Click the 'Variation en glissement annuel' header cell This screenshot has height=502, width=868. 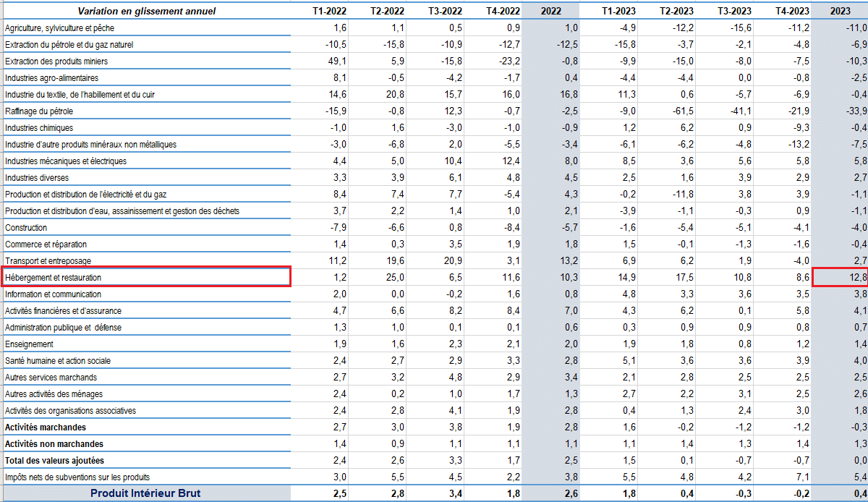[146, 11]
